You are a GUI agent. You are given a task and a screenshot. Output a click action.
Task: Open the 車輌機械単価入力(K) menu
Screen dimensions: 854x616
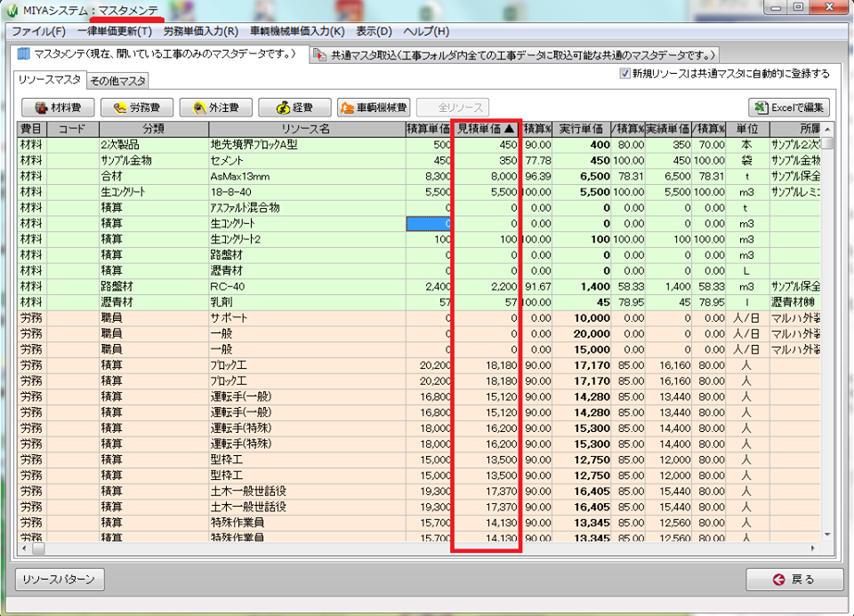(297, 31)
